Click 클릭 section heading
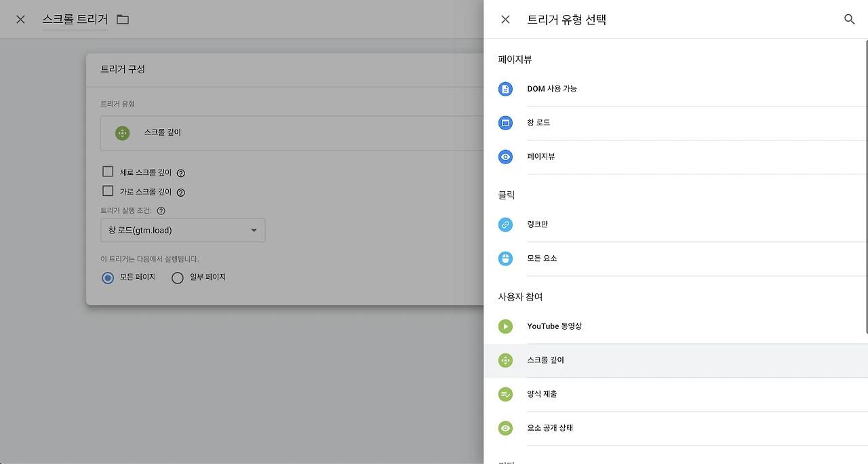Screen dimensions: 868x464 click(x=507, y=195)
